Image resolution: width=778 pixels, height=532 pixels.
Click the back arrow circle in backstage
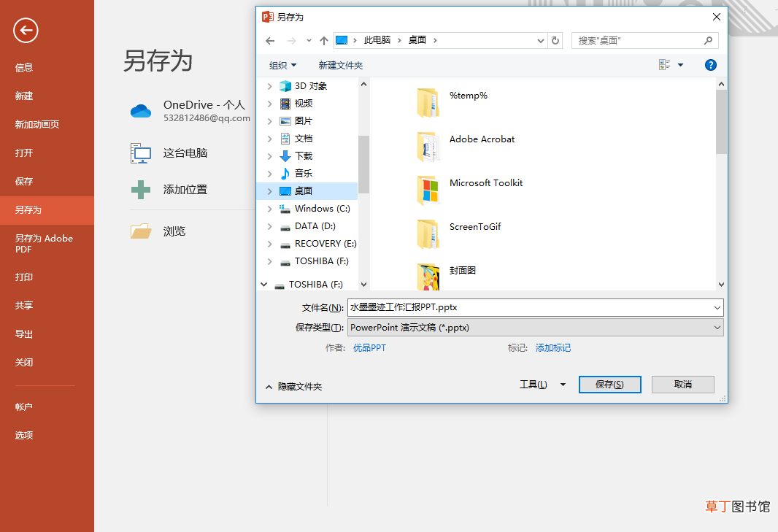coord(26,30)
